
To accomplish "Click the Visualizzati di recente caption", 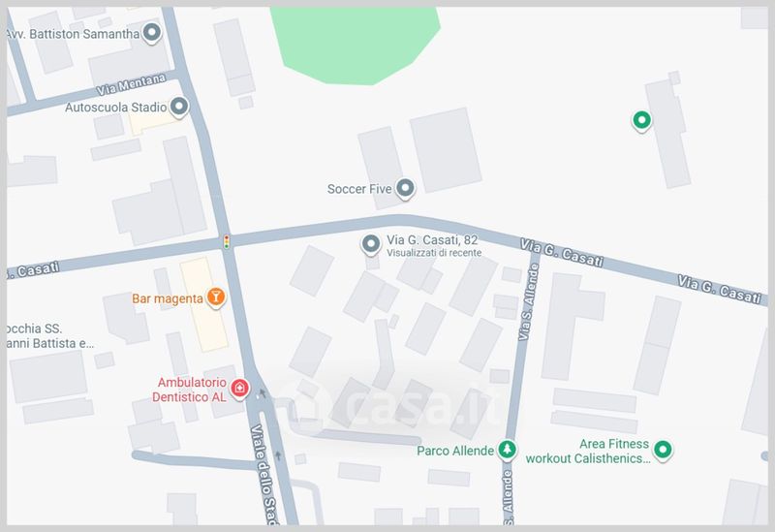I will [434, 253].
